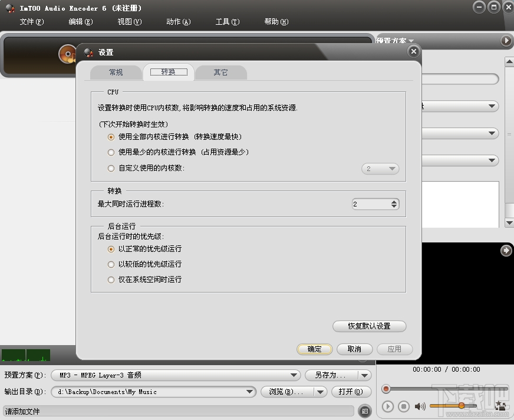Click the arrow icon at top right corner

tap(505, 41)
